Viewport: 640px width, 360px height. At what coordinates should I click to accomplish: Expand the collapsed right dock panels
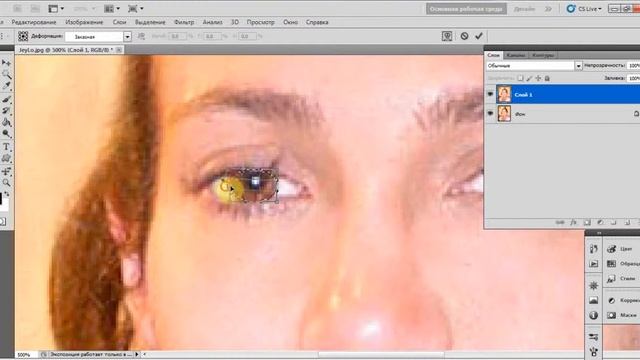[x=599, y=233]
